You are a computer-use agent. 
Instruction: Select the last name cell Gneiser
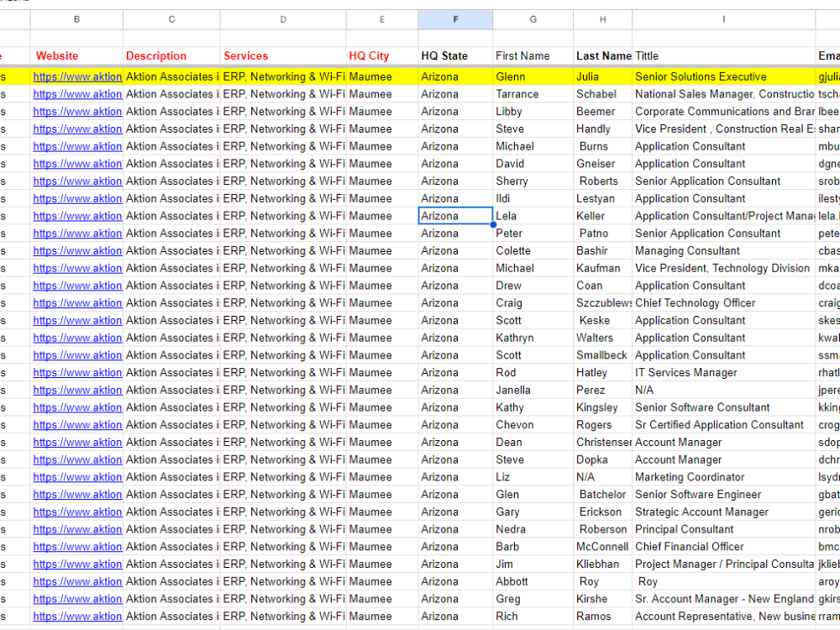click(x=602, y=164)
